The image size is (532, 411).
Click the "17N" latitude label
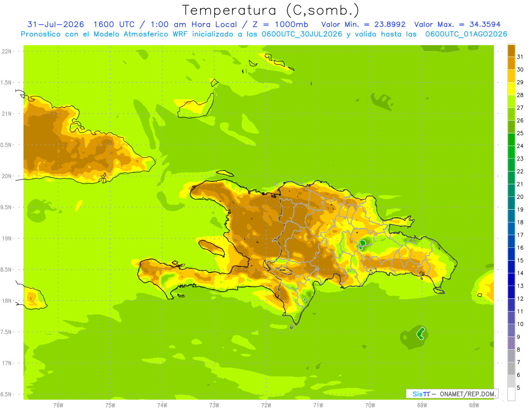click(7, 363)
